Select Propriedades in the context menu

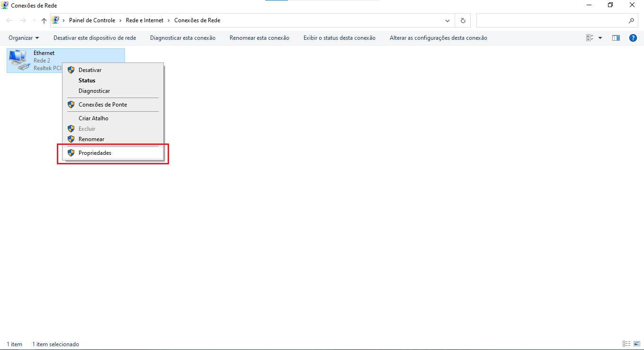(x=95, y=153)
